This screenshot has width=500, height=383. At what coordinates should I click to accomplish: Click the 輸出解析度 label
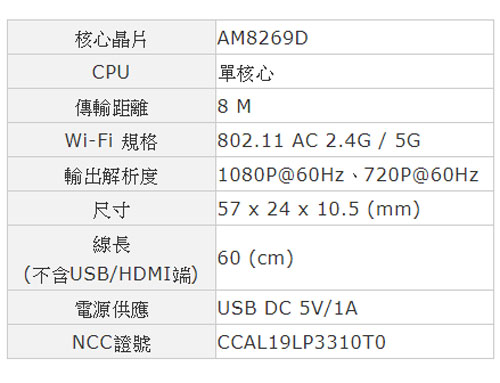click(111, 176)
